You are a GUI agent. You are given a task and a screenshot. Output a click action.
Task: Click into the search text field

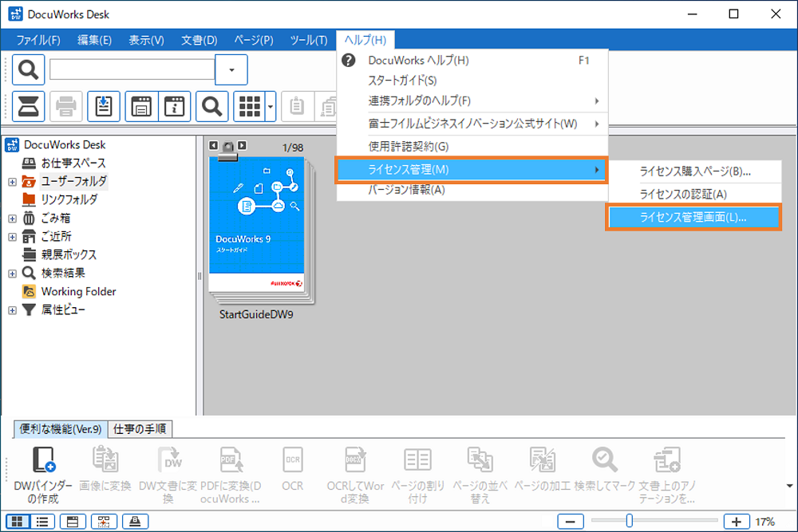click(132, 69)
